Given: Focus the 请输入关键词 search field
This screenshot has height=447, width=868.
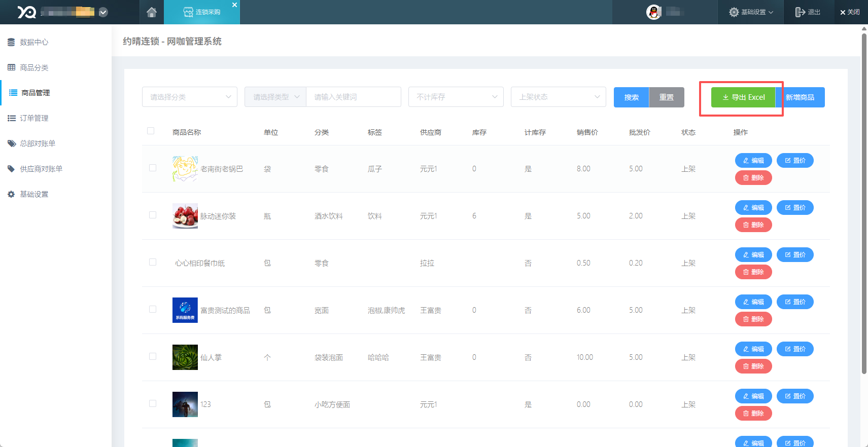Looking at the screenshot, I should pyautogui.click(x=354, y=97).
